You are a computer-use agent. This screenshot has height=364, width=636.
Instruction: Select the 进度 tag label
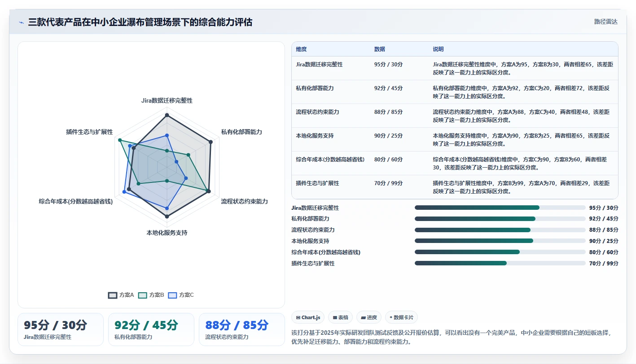click(x=372, y=317)
